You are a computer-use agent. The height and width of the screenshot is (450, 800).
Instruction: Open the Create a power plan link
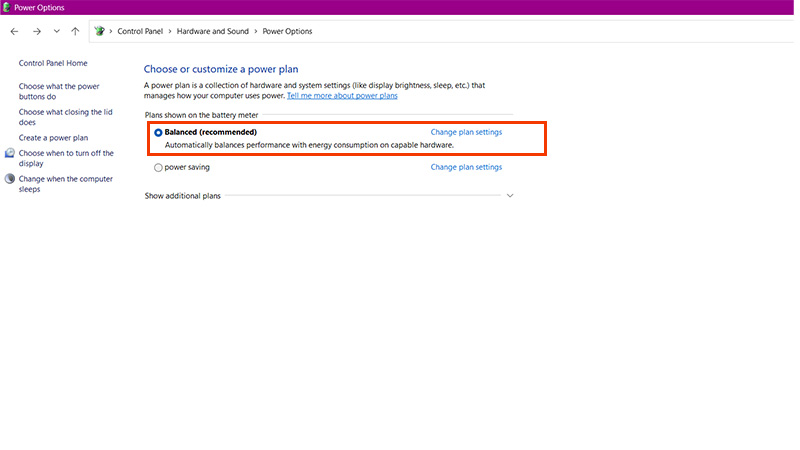coord(53,138)
